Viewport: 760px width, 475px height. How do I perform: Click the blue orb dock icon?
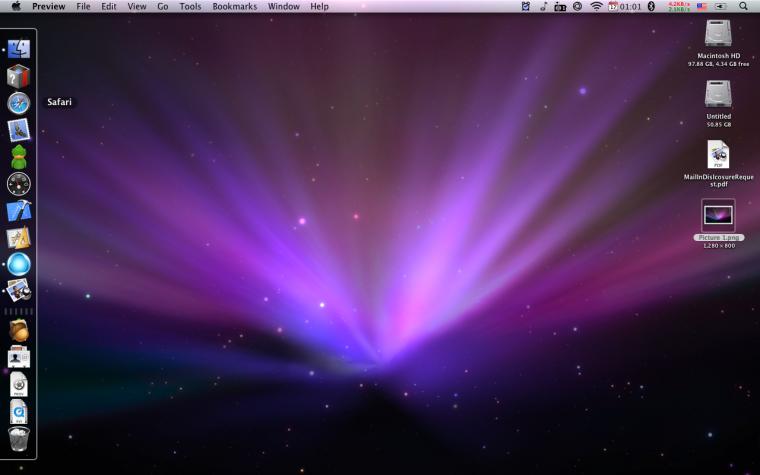(x=19, y=265)
